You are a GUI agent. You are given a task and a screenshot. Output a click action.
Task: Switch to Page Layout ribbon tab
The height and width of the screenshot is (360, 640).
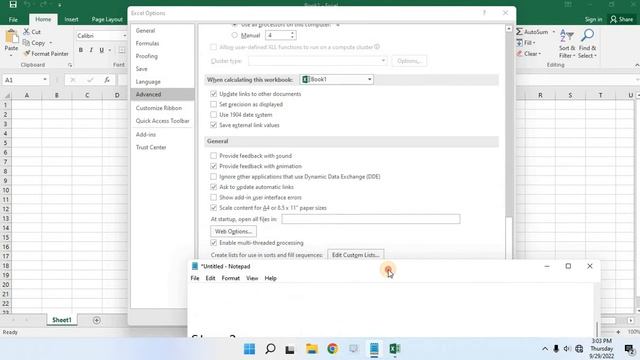pos(107,19)
